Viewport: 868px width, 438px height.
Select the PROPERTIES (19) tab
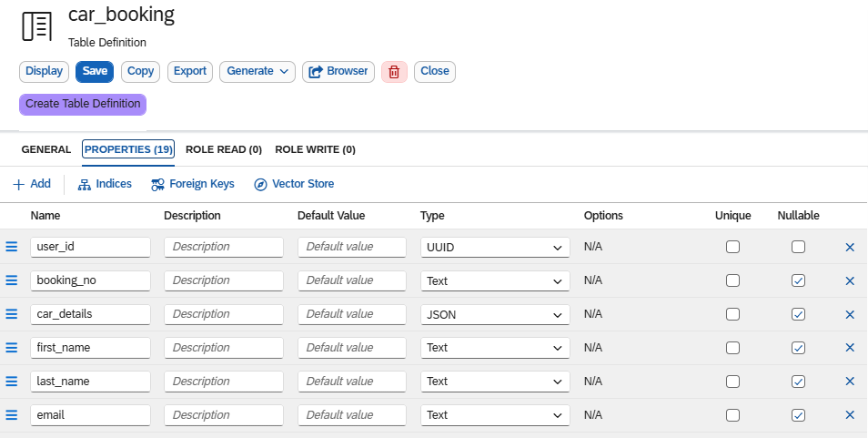(x=128, y=149)
